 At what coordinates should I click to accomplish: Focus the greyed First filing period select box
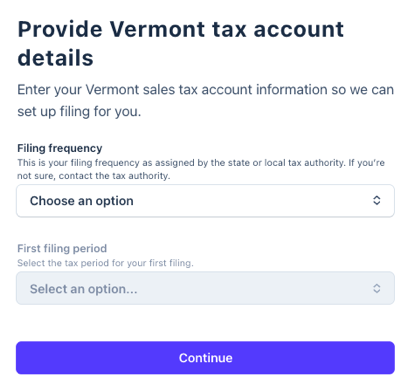pos(205,288)
